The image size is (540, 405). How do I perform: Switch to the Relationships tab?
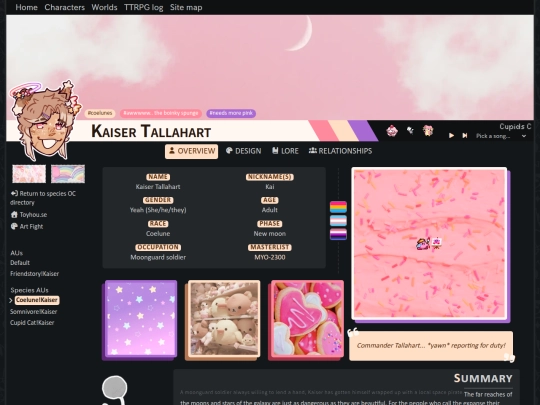(340, 151)
